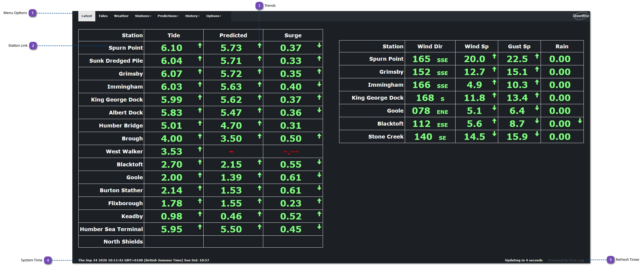This screenshot has width=644, height=267.
Task: Click Stone Creek gust speed down arrow
Action: (537, 134)
